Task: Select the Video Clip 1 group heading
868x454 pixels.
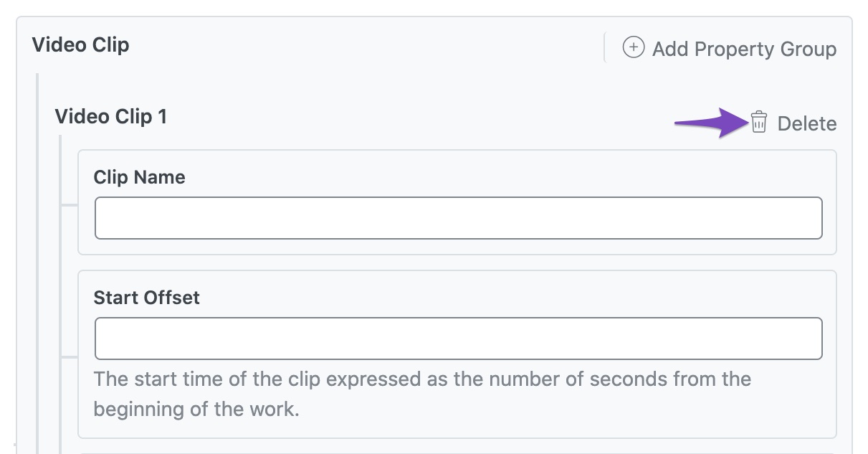Action: pos(111,116)
